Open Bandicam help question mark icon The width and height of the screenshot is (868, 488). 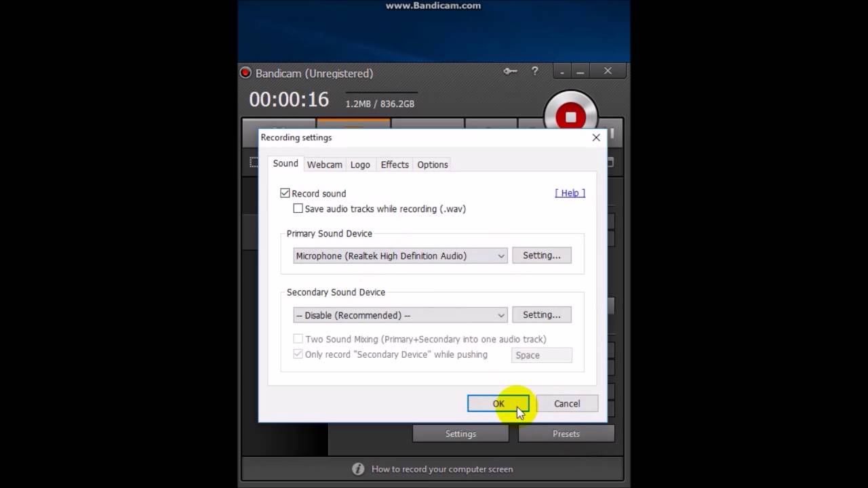(534, 71)
